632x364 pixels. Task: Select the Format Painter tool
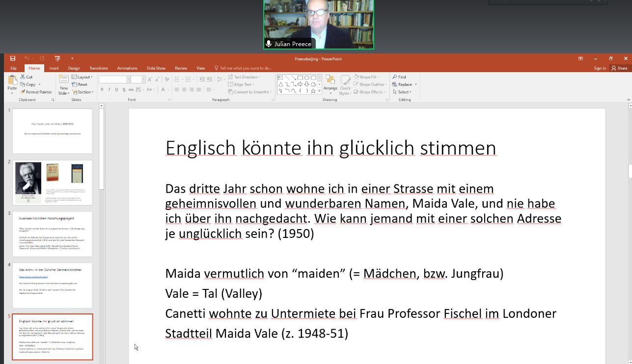pos(36,92)
